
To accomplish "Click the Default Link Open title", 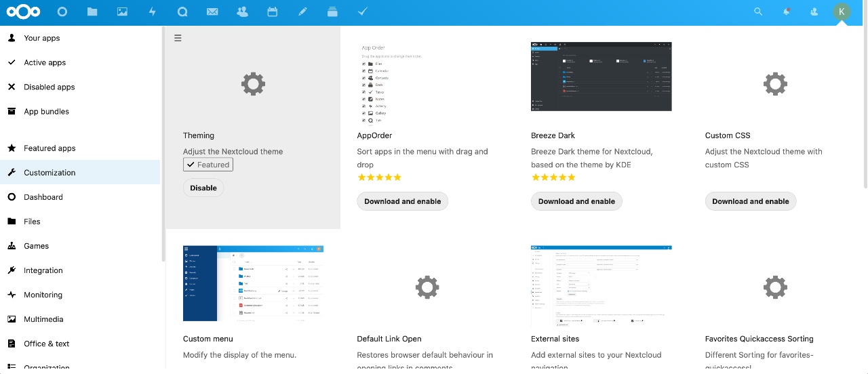I will [x=389, y=339].
